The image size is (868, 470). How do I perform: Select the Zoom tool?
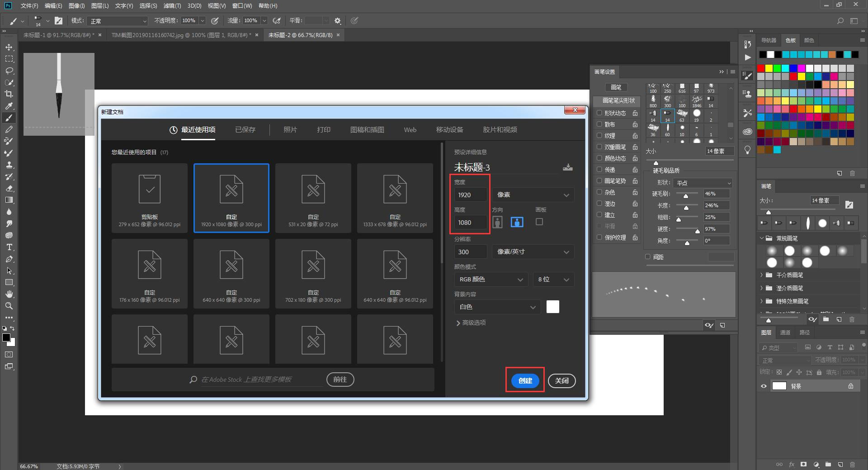[x=9, y=306]
